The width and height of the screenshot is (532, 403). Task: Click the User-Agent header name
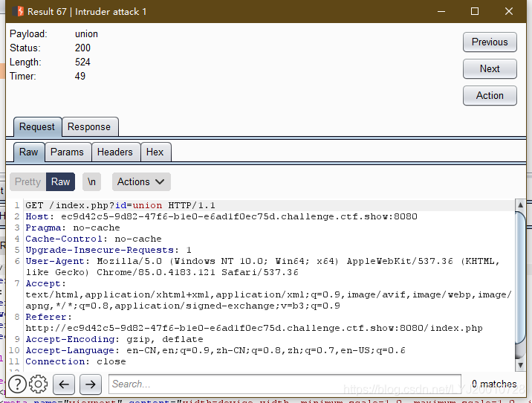click(55, 261)
